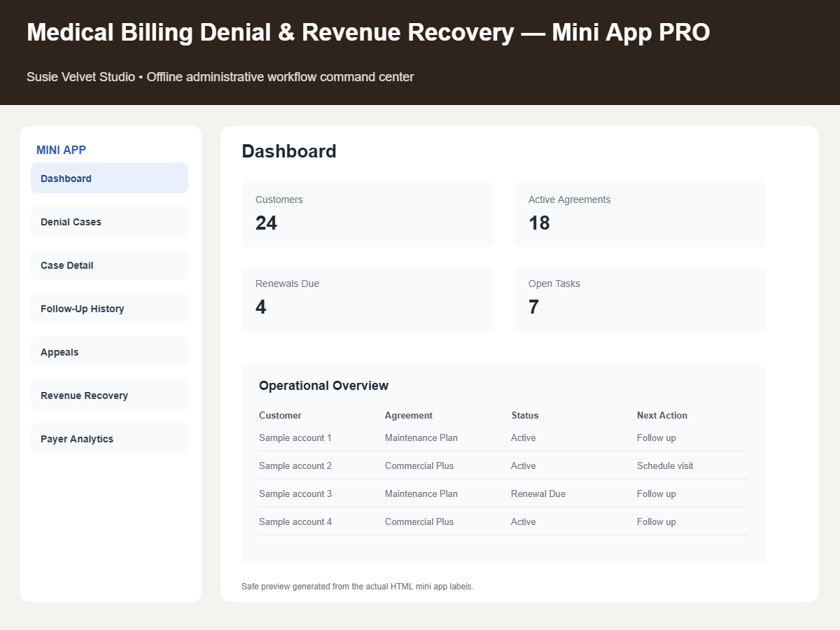Click Renewal Due status of account 3

538,493
